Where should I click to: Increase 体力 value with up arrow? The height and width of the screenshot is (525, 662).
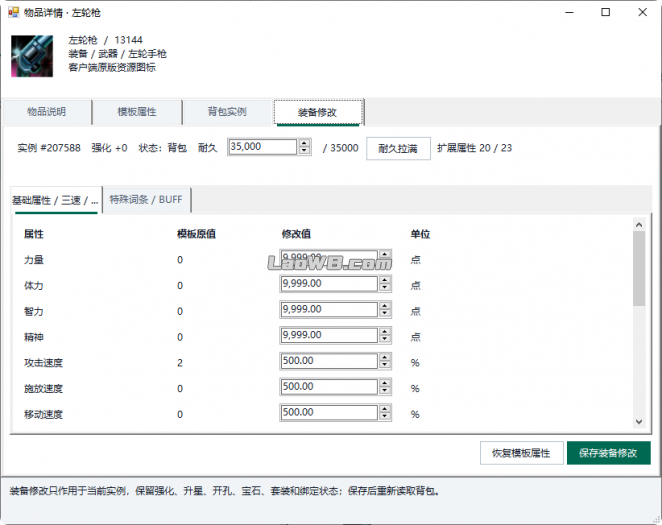(x=385, y=280)
